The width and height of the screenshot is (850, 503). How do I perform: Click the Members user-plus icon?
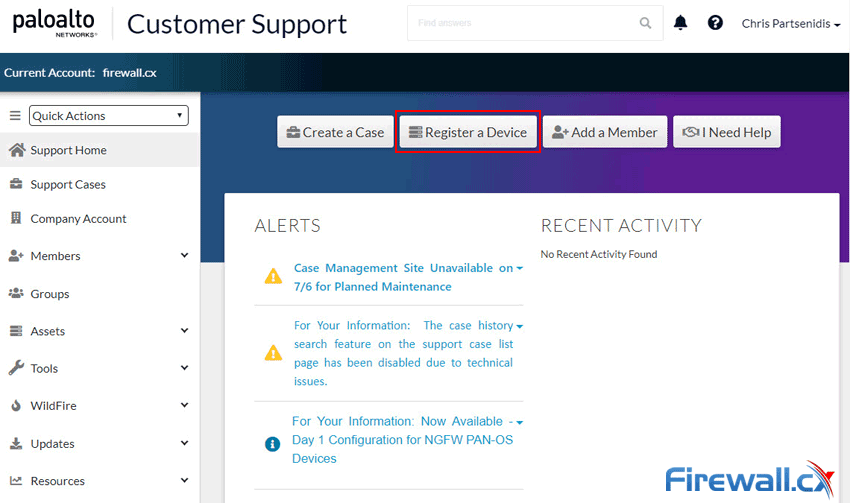[x=16, y=256]
